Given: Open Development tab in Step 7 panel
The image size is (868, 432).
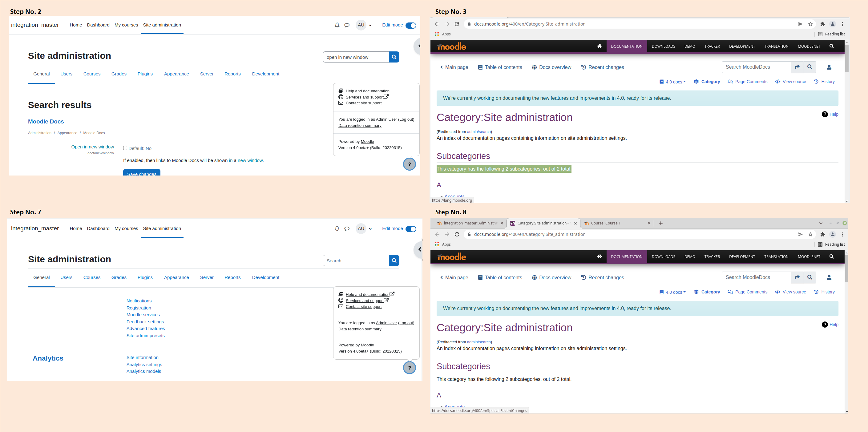Looking at the screenshot, I should click(x=265, y=277).
